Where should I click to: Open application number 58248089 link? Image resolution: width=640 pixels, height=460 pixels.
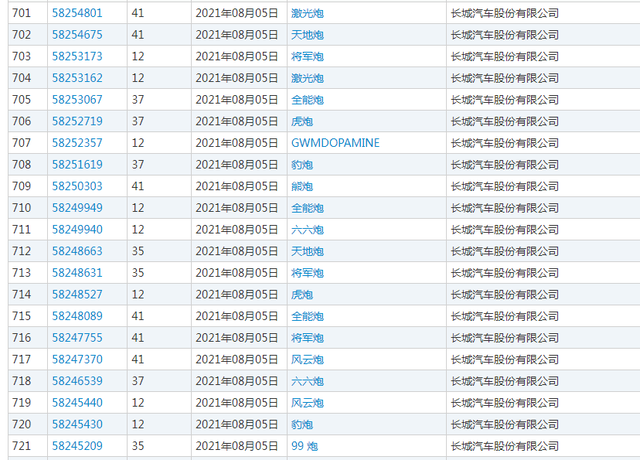tap(77, 316)
